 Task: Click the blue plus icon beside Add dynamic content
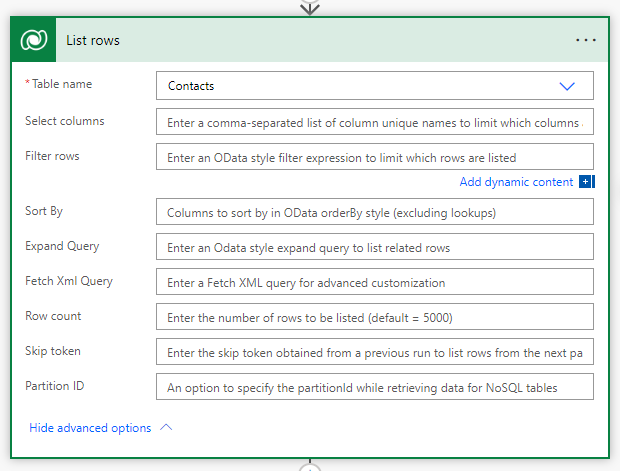(586, 182)
